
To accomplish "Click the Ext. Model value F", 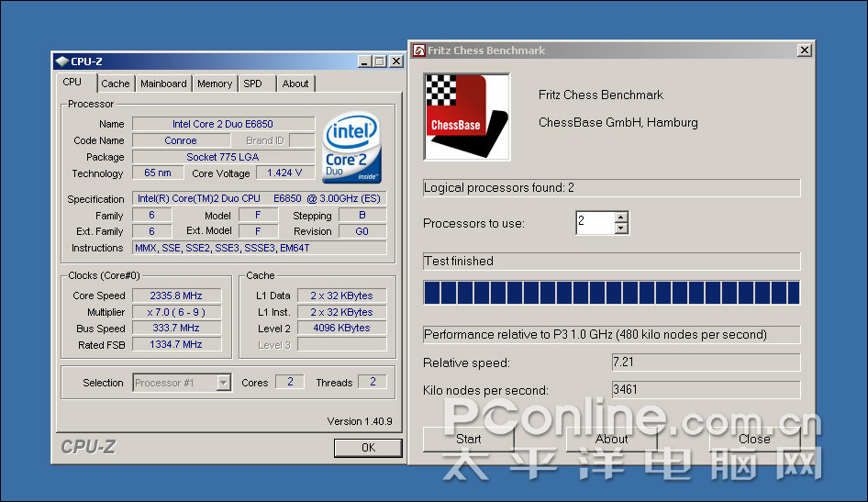I will tap(258, 231).
